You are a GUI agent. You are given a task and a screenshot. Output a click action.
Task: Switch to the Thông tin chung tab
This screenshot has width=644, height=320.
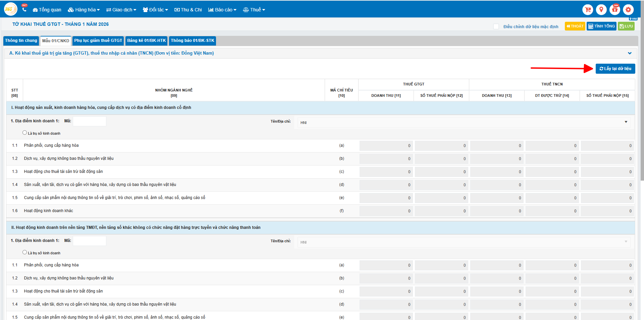click(21, 41)
